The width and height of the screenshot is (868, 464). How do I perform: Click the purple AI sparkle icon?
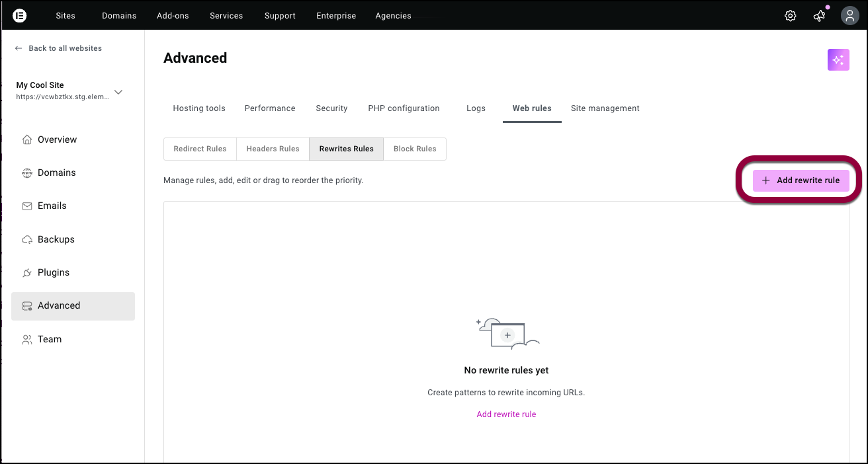pyautogui.click(x=838, y=60)
